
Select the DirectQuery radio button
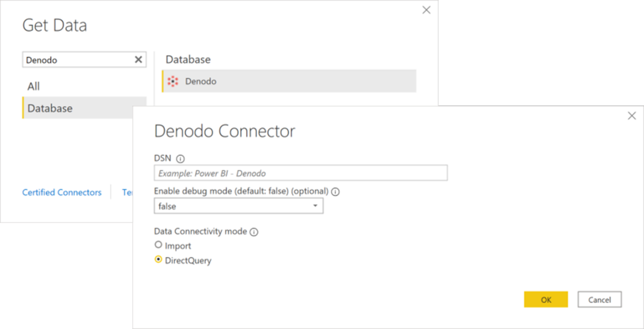coord(158,260)
